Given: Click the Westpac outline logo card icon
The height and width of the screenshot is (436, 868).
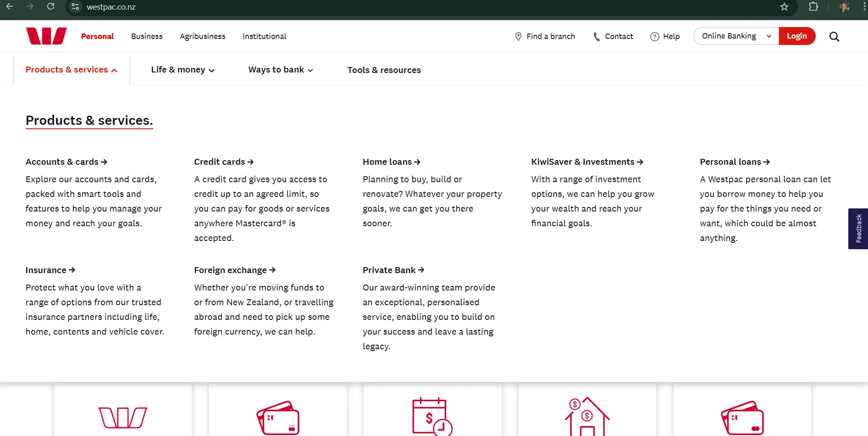Looking at the screenshot, I should (x=123, y=417).
